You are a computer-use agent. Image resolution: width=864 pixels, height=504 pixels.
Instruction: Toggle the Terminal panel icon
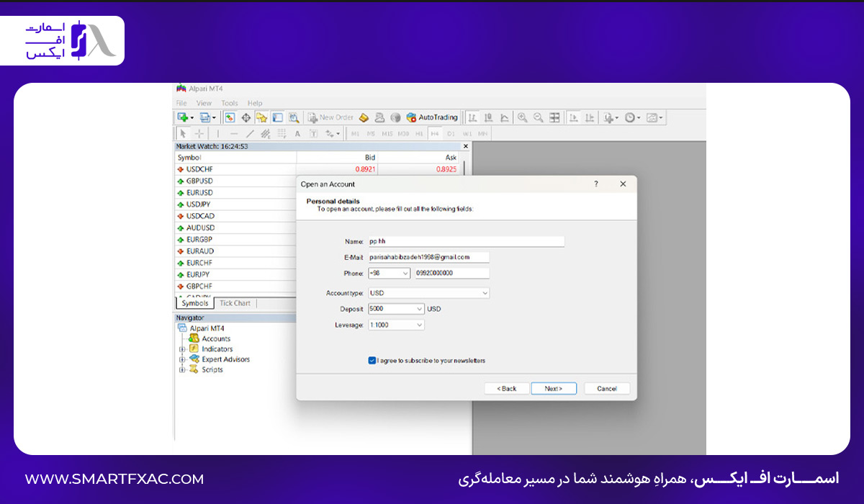pyautogui.click(x=277, y=117)
